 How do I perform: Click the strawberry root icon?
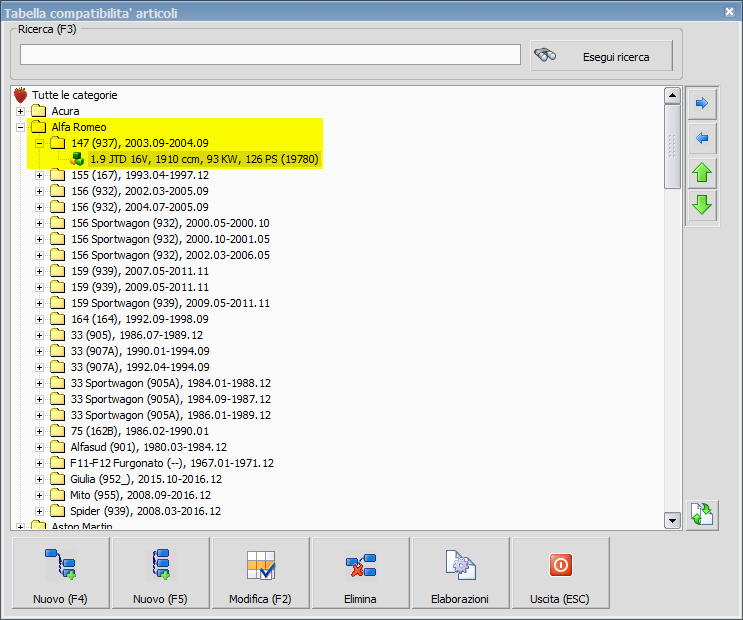[x=20, y=95]
